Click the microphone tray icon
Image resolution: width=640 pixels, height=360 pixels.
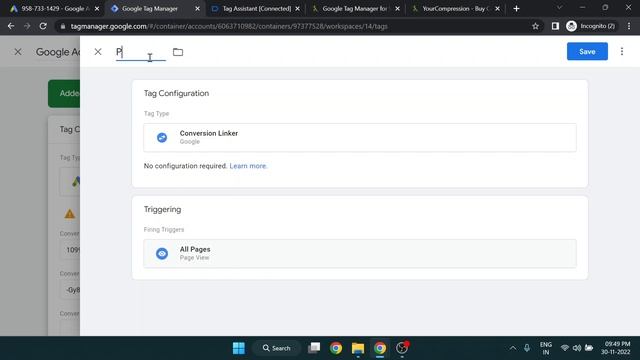click(527, 348)
